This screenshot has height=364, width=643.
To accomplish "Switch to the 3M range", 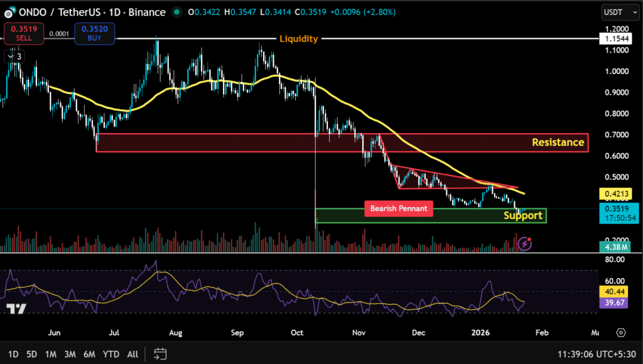I will [70, 354].
